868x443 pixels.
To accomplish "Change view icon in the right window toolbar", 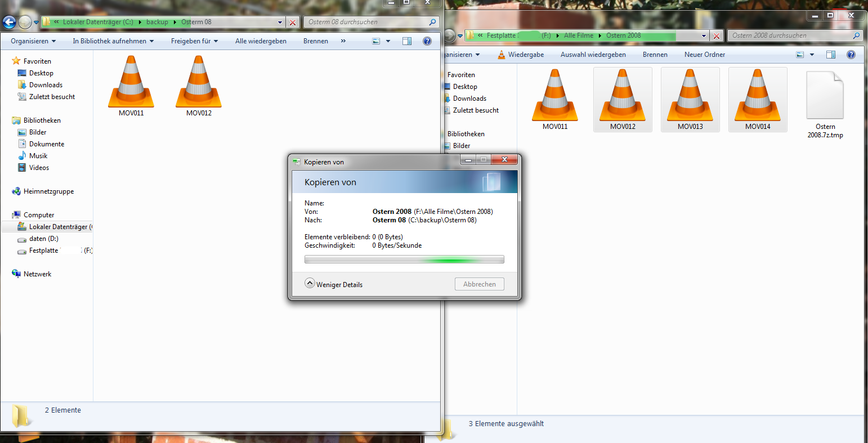I will (800, 55).
